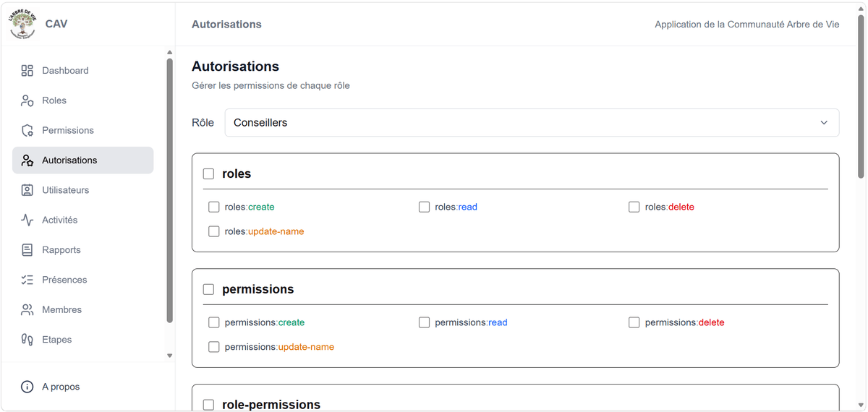This screenshot has height=412, width=868.
Task: Click the Autorisations header breadcrumb title
Action: coord(226,24)
